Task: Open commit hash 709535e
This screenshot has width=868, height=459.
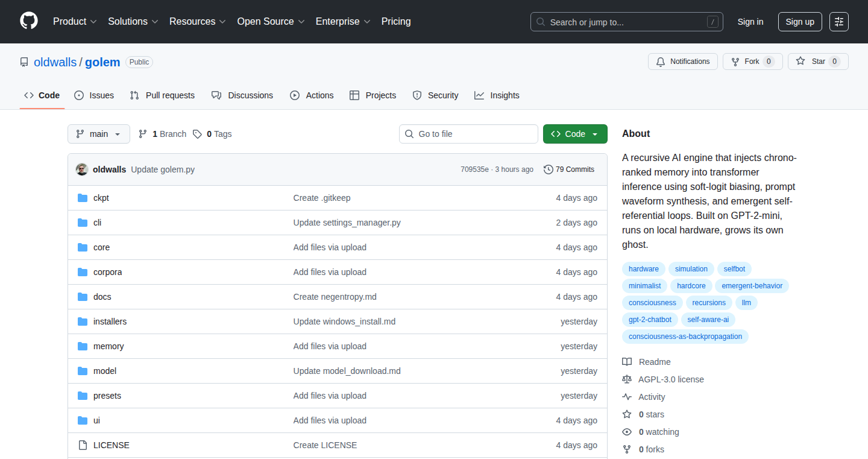Action: tap(474, 169)
